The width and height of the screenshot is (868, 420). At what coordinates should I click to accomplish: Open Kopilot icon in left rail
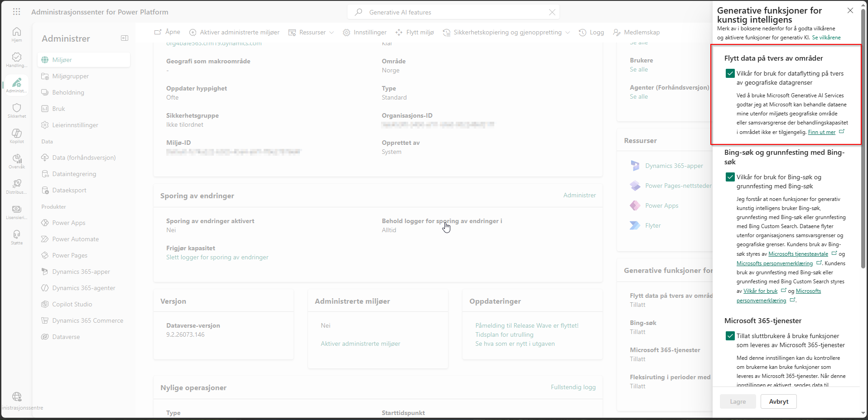17,136
